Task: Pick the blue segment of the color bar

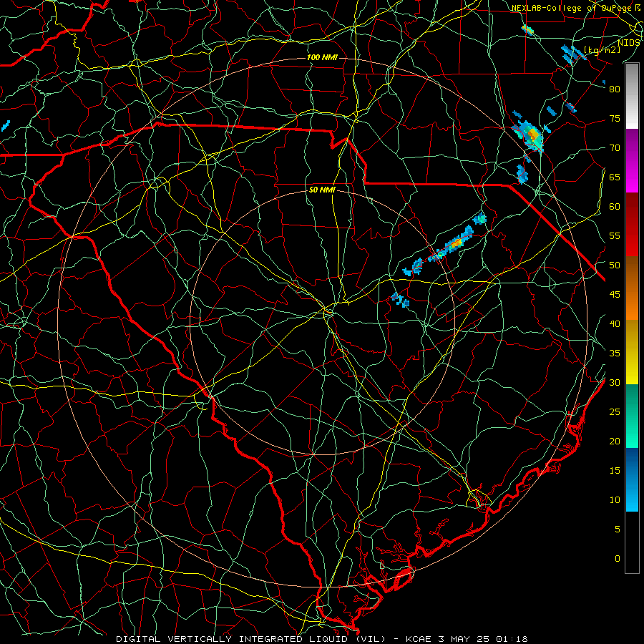Action: point(632,479)
